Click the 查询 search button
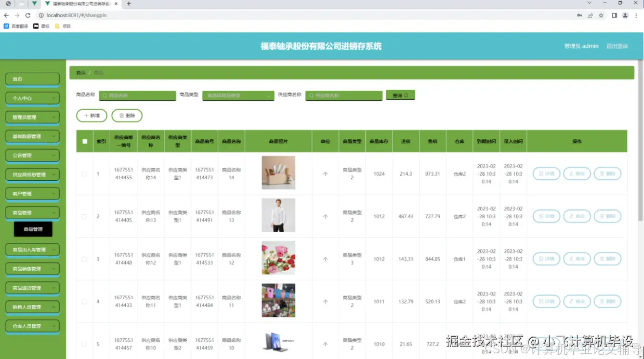 (x=400, y=95)
